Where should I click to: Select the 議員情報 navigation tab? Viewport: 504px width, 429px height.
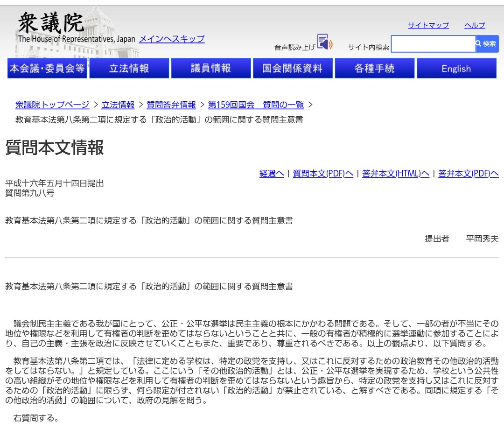click(211, 68)
